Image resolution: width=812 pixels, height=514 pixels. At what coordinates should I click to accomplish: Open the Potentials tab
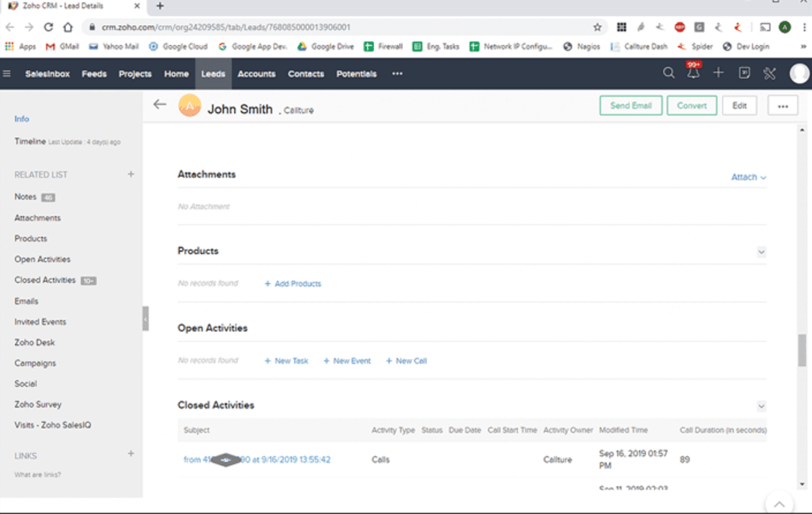[356, 74]
